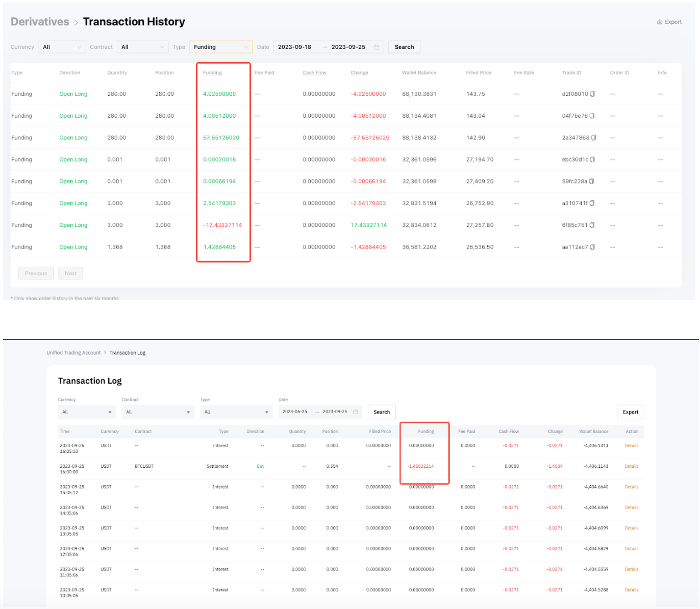The image size is (700, 609).
Task: Copy trade ID 04f7be76
Action: pyautogui.click(x=592, y=116)
